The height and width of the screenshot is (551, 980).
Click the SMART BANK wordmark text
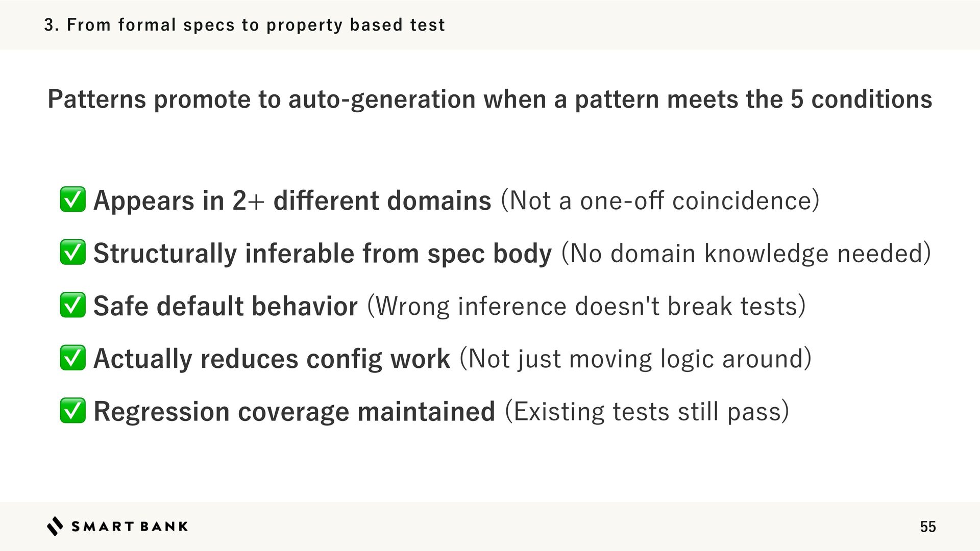[x=130, y=527]
